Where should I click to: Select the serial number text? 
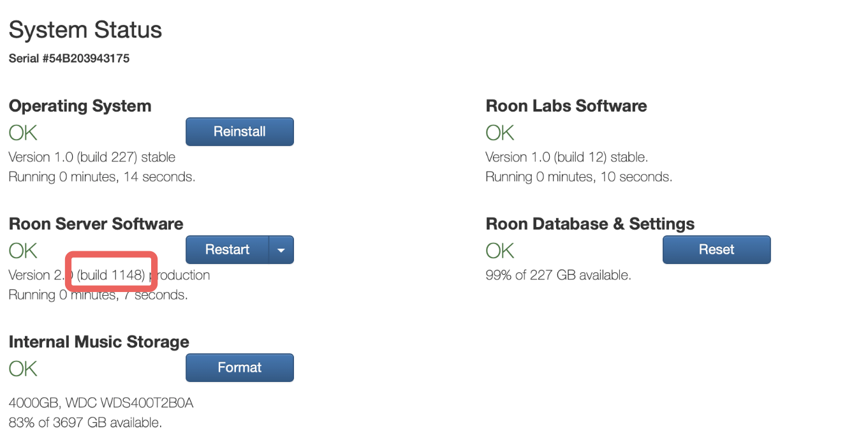tap(69, 58)
